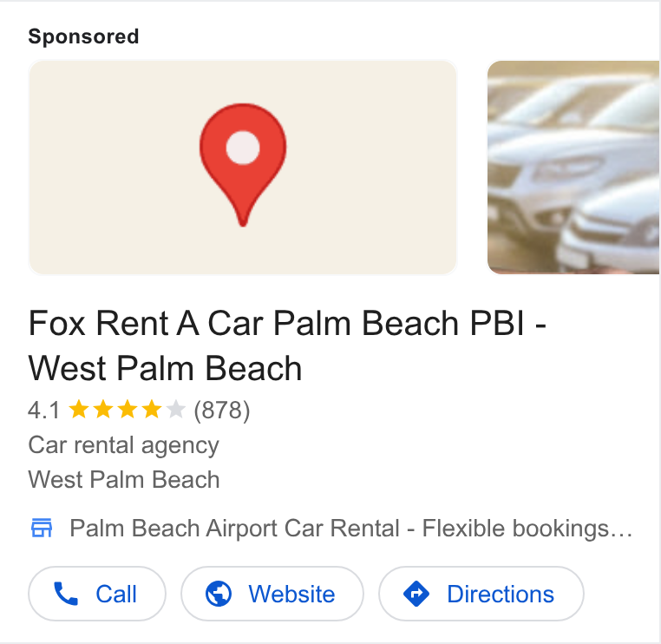Click the West Palm Beach location text

point(124,479)
